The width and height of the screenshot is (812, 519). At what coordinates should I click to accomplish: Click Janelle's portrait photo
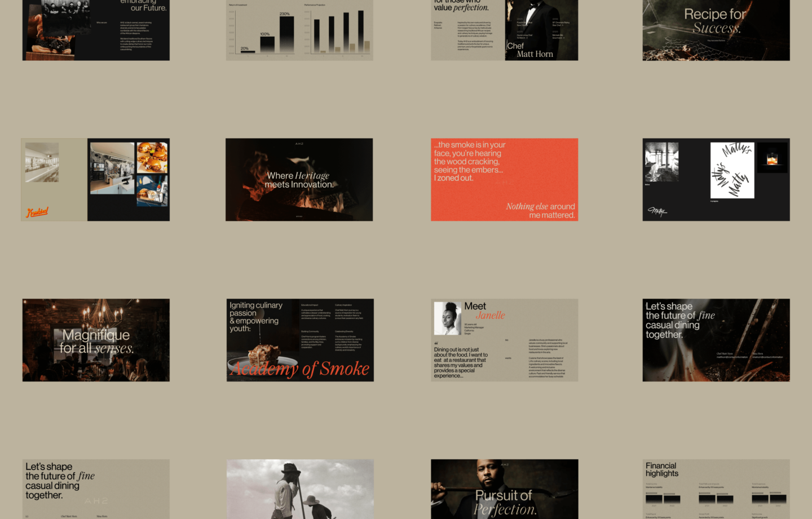(x=448, y=318)
